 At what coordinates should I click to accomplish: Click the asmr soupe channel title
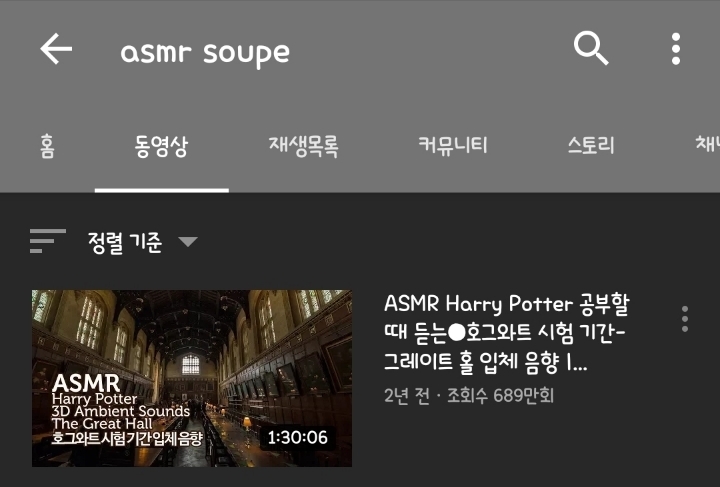pos(205,53)
